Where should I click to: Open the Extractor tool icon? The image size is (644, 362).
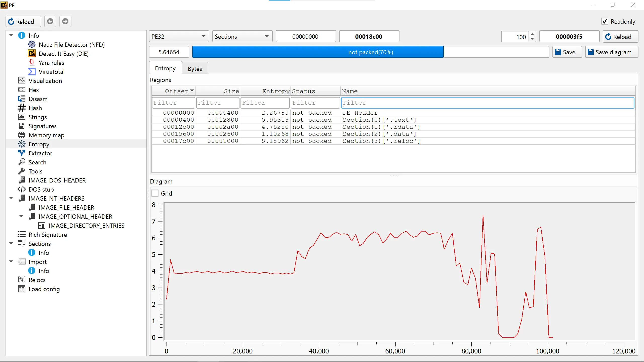22,153
